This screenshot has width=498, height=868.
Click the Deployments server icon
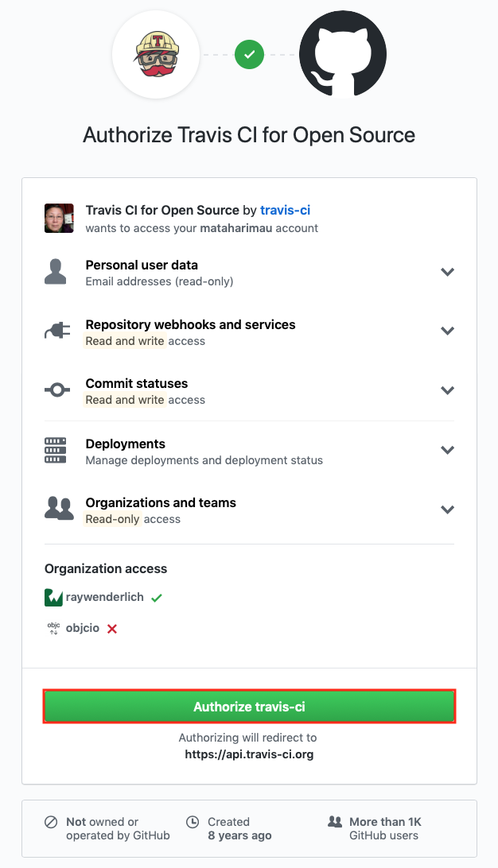click(x=55, y=450)
